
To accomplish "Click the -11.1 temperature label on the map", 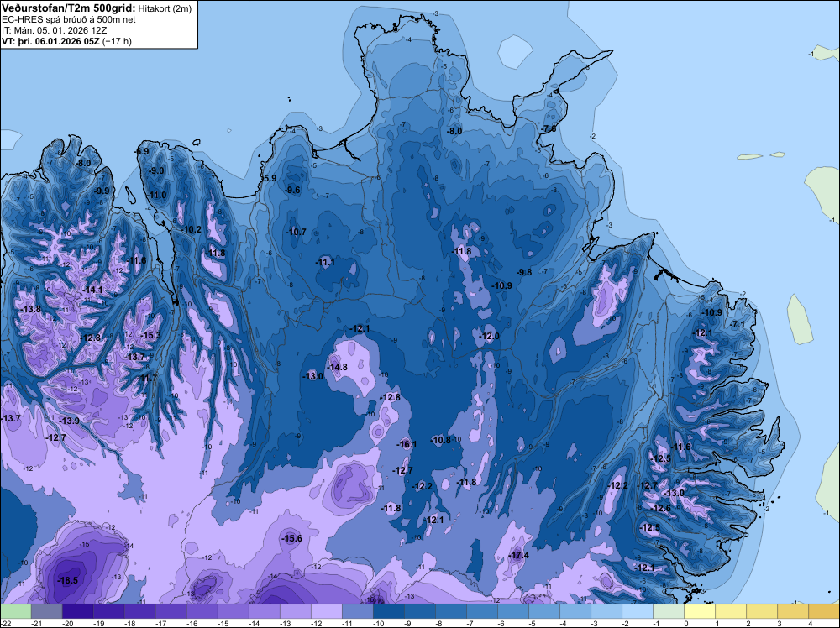I will [x=324, y=262].
